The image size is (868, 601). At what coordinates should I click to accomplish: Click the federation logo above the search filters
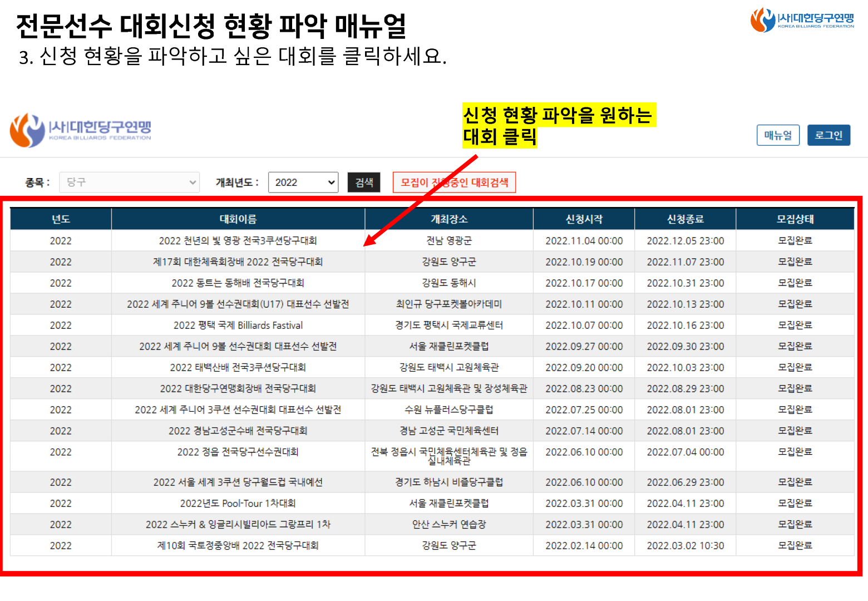coord(80,131)
